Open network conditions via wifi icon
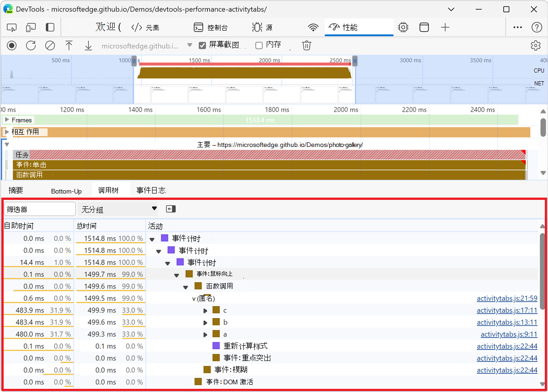 click(313, 27)
